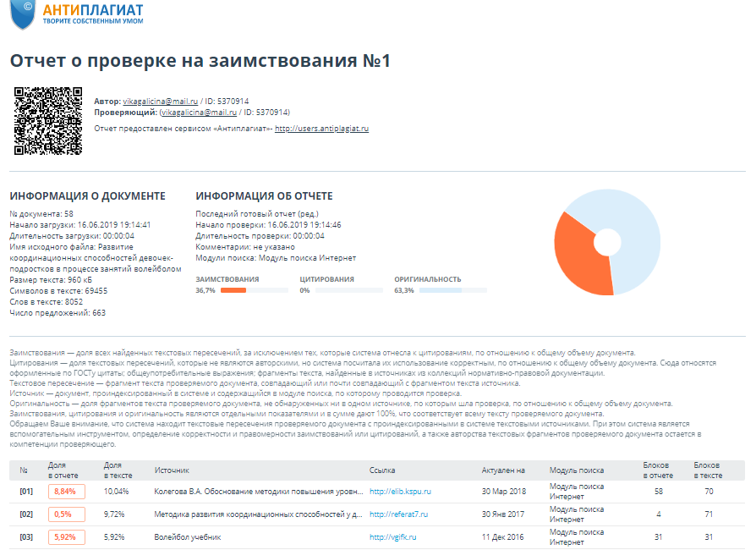756x550 pixels.
Task: Open the reviewer email link in parentheses
Action: coord(198,112)
